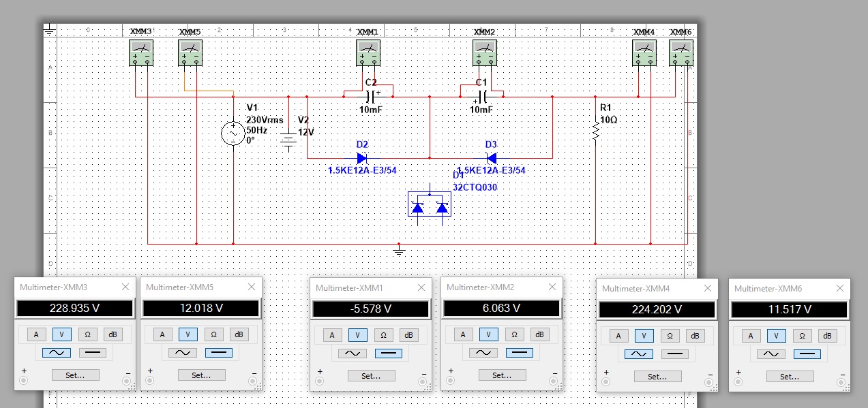Click the XMM4 multimeter instrument in the schematic
Image resolution: width=868 pixels, height=408 pixels.
[x=644, y=52]
